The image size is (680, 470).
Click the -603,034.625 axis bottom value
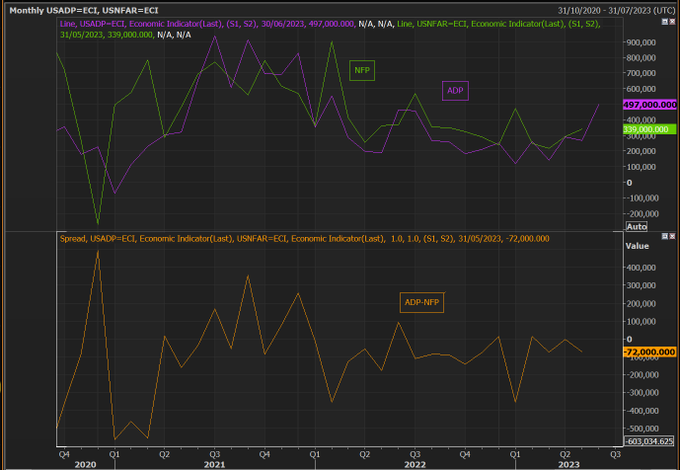649,440
